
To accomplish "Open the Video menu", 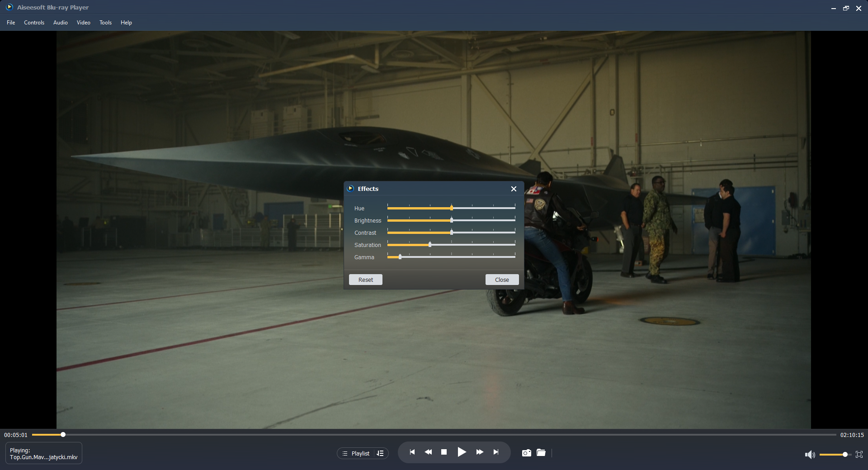I will pos(84,23).
